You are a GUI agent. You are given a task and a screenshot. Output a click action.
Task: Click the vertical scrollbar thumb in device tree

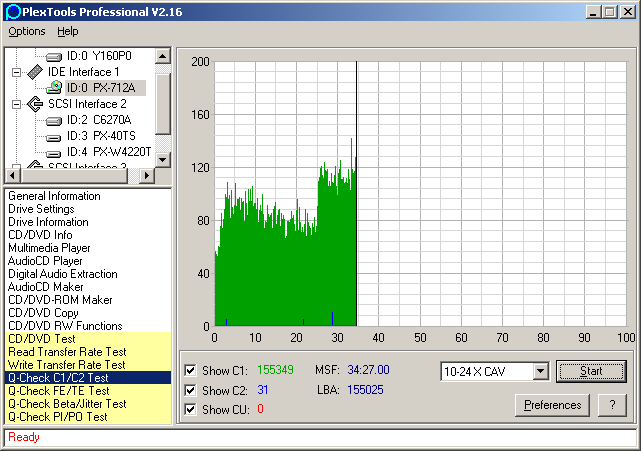pos(163,104)
